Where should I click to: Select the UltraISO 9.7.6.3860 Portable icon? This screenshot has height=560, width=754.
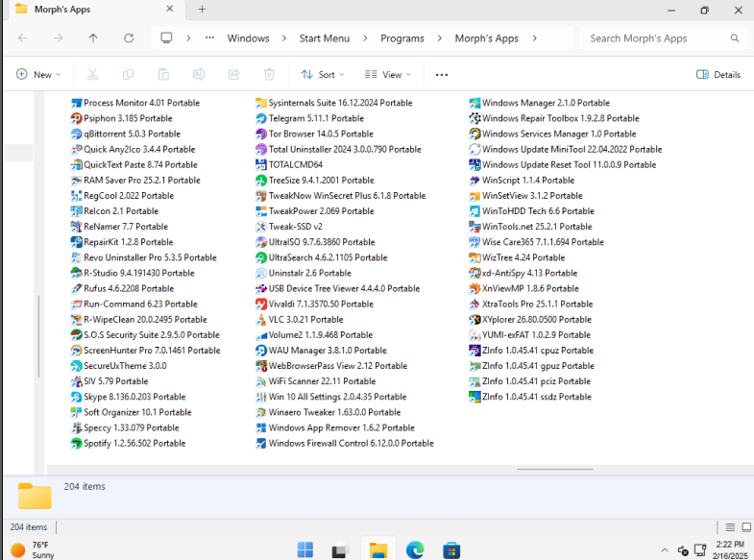pos(260,242)
